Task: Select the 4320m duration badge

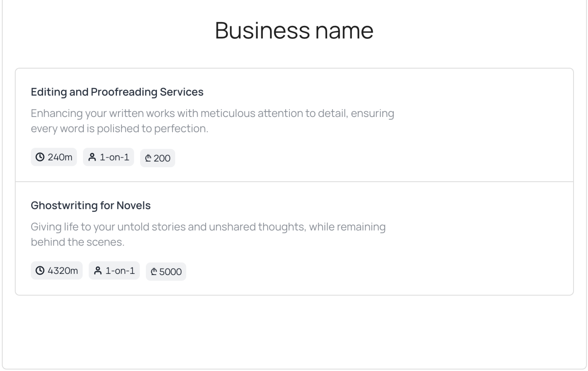Action: pyautogui.click(x=56, y=270)
